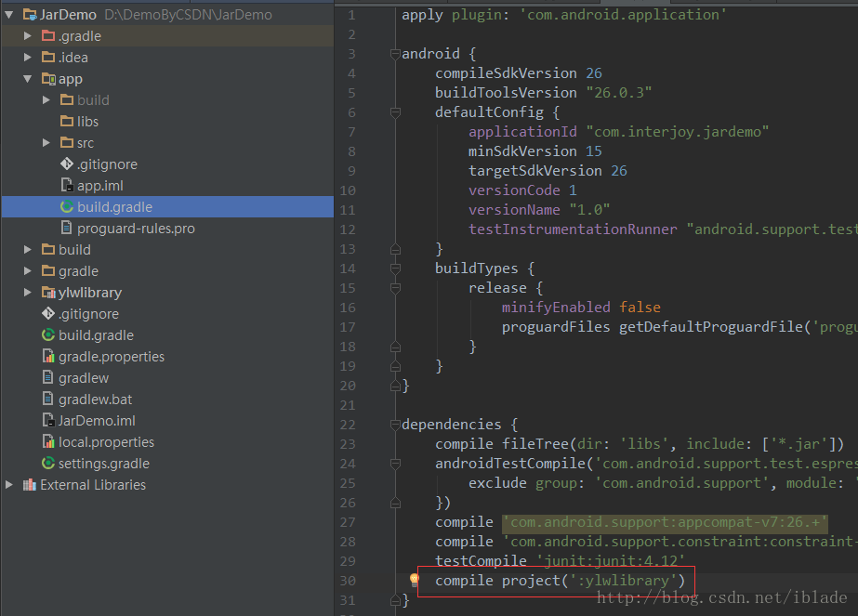This screenshot has width=858, height=616.
Task: Click the External Libraries icon
Action: [30, 485]
